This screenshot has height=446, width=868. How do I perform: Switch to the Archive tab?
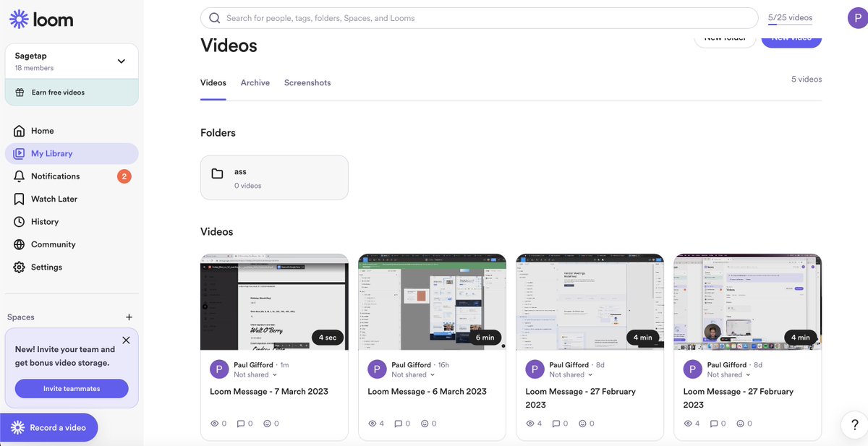coord(255,83)
